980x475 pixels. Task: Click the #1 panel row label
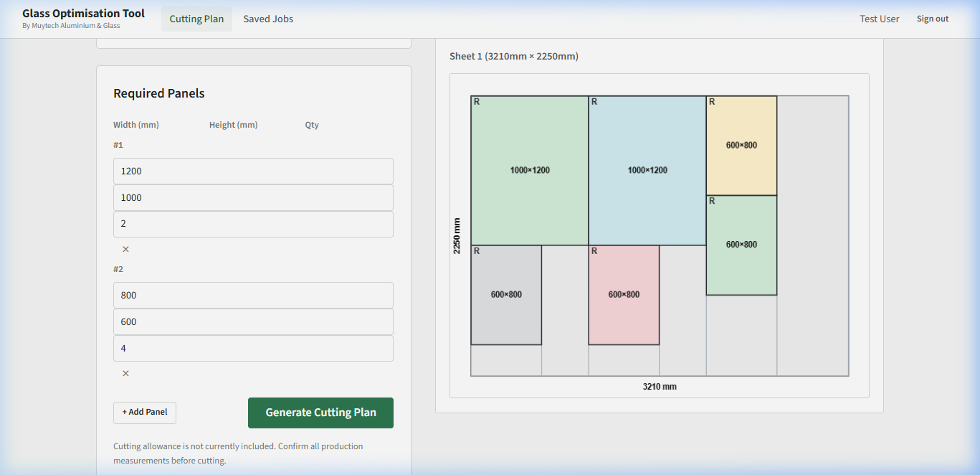[x=118, y=145]
